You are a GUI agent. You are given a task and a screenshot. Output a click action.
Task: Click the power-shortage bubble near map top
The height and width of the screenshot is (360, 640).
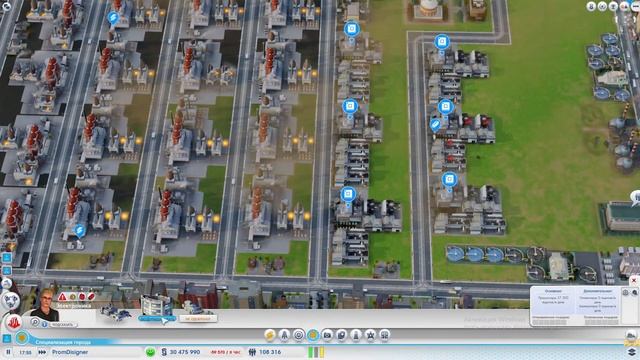pos(113,18)
